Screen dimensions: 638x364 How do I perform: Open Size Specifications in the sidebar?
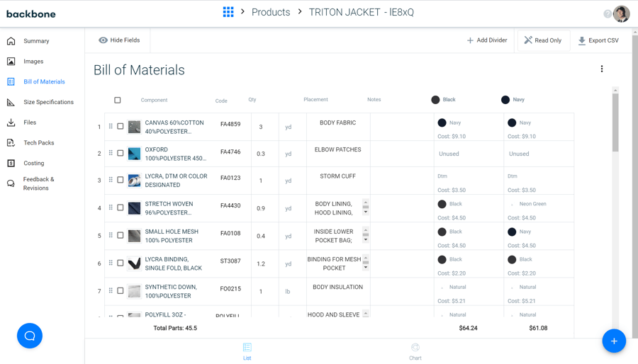click(x=48, y=102)
